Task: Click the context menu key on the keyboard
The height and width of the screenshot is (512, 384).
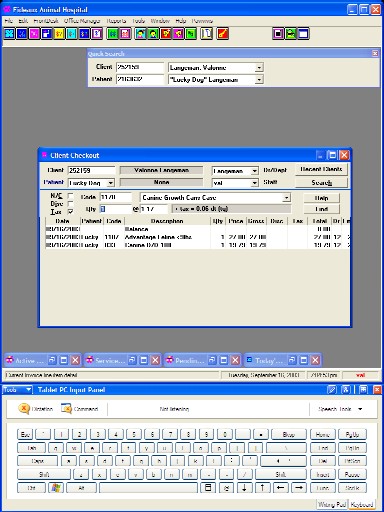Action: [x=208, y=488]
